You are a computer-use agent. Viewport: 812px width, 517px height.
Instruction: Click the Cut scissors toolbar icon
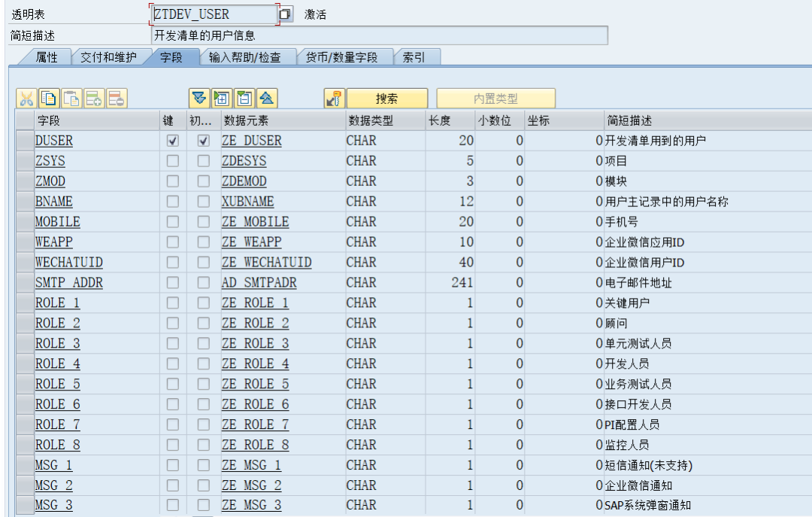(x=26, y=98)
